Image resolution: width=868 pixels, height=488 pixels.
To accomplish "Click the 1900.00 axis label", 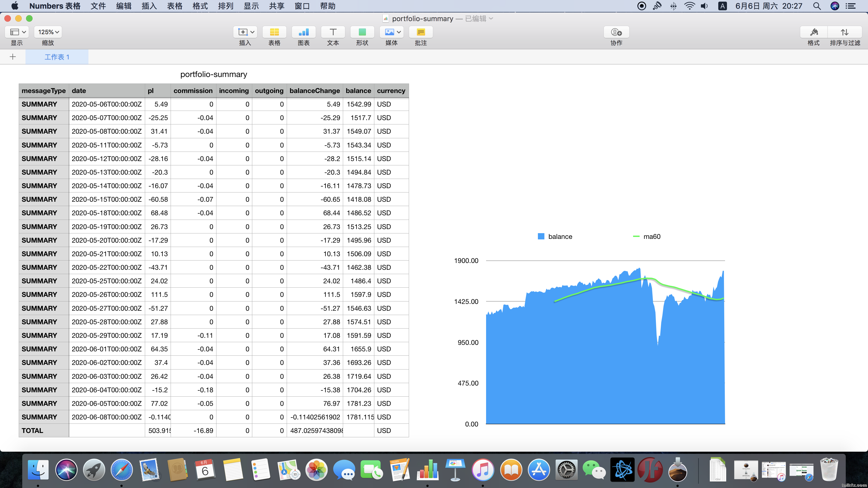I will (466, 260).
